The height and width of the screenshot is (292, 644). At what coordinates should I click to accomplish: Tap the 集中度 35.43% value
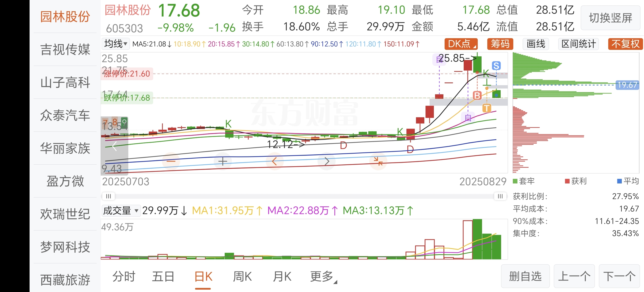625,233
